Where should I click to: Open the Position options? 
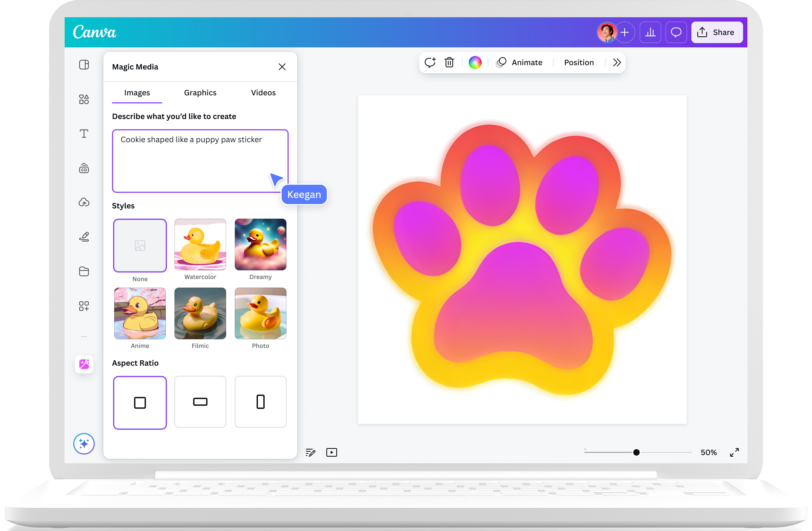pos(579,62)
